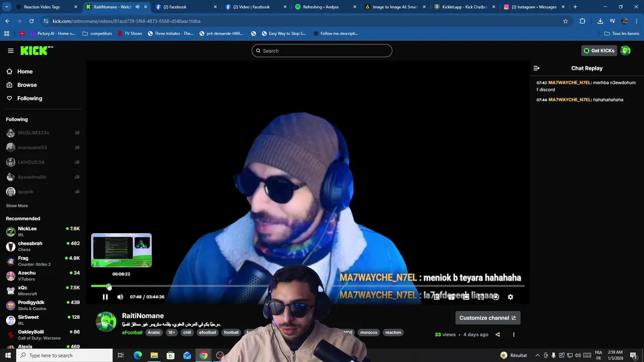Select the reaction tag

[x=393, y=332]
